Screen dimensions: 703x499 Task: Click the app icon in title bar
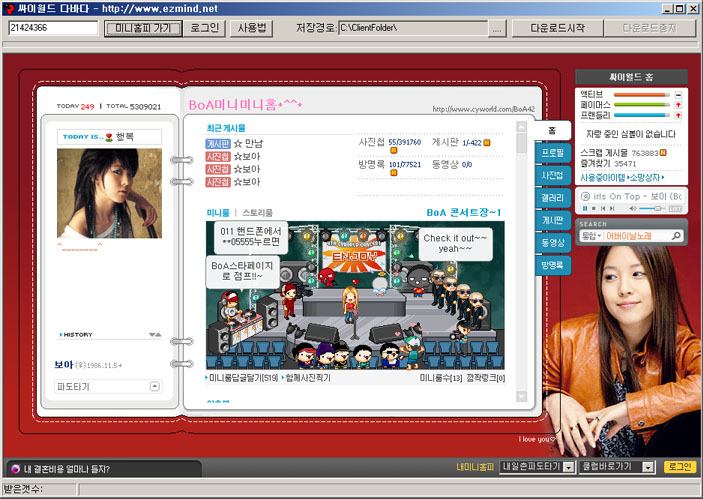point(9,8)
